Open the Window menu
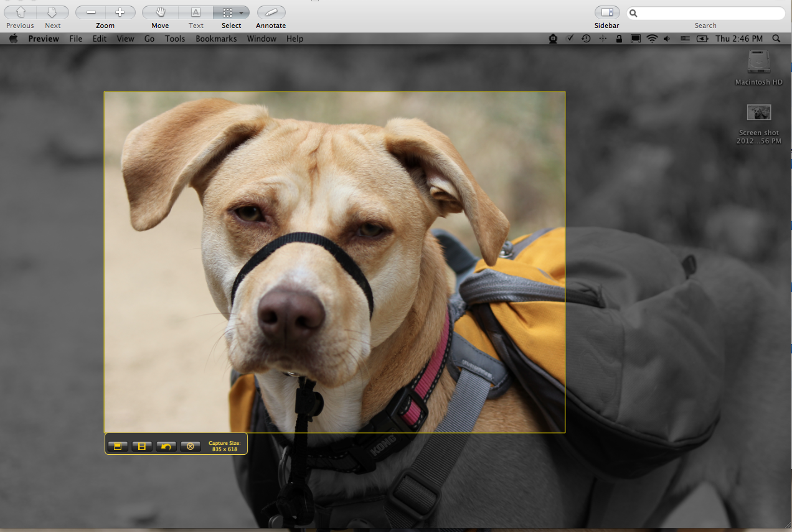 262,39
